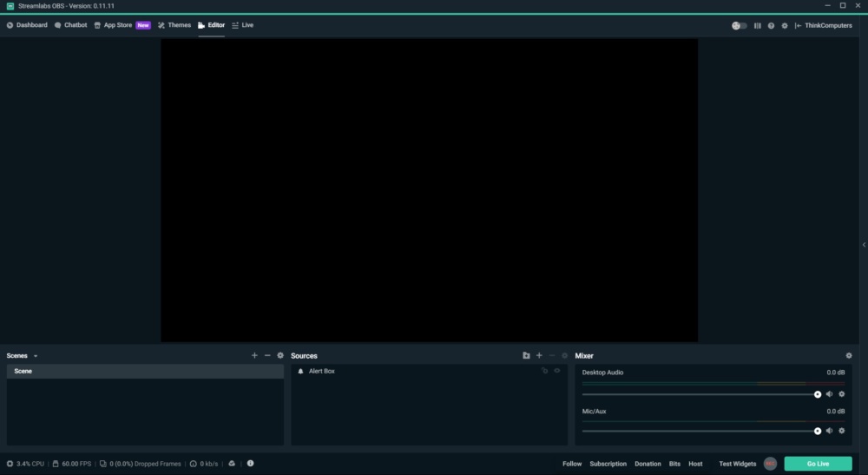
Task: Open Mic/Aux source settings gear
Action: [x=842, y=431]
